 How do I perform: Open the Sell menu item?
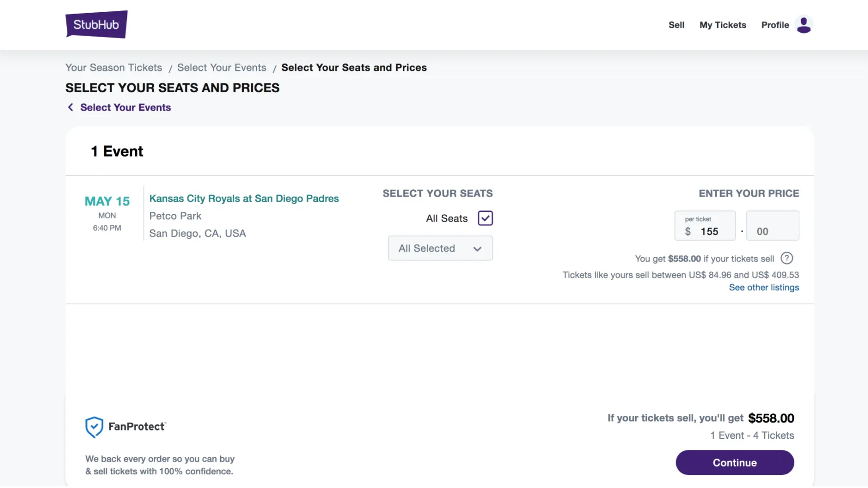click(x=676, y=25)
